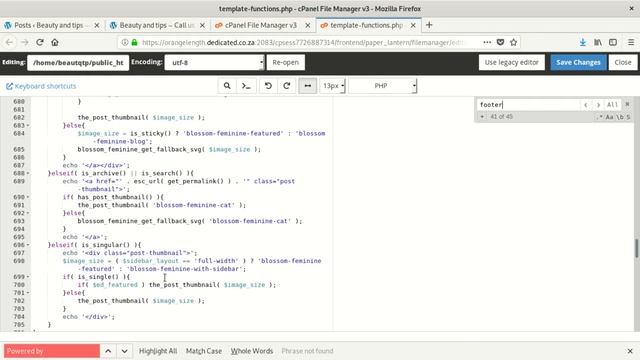Screen dimensions: 640x360
Task: Click the browser Back arrow
Action: [9, 42]
